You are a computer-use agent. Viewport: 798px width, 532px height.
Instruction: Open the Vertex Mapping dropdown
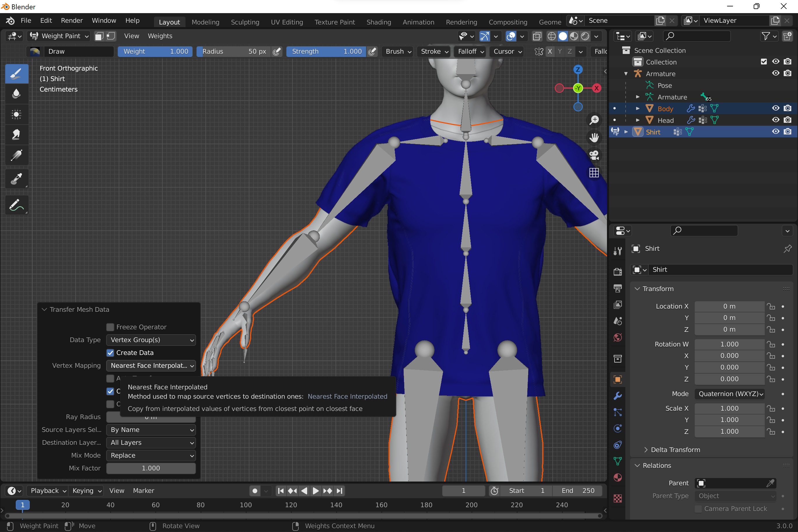(151, 366)
